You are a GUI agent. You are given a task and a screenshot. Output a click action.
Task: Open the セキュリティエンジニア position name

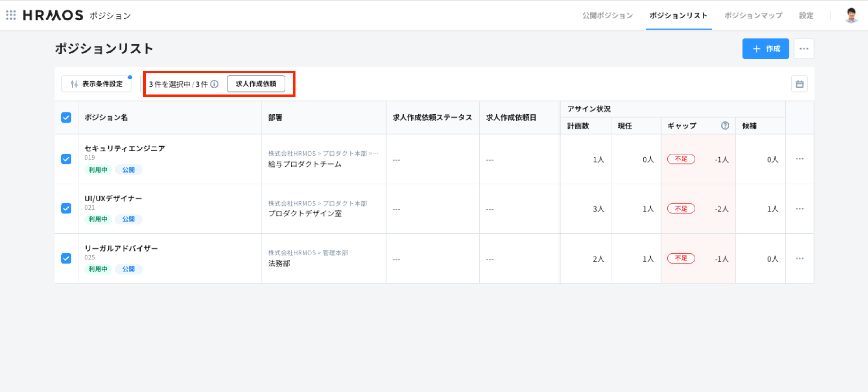coord(125,149)
